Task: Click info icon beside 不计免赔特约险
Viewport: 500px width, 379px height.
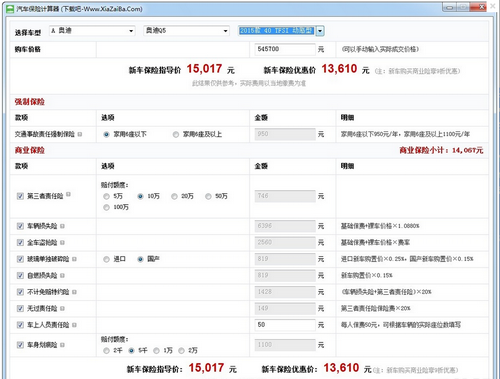Action: click(74, 292)
